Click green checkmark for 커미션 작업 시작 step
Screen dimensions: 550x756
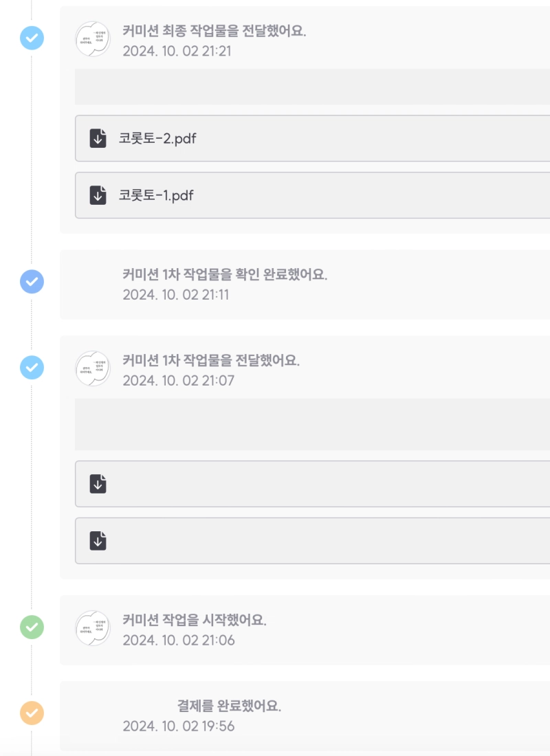coord(32,626)
